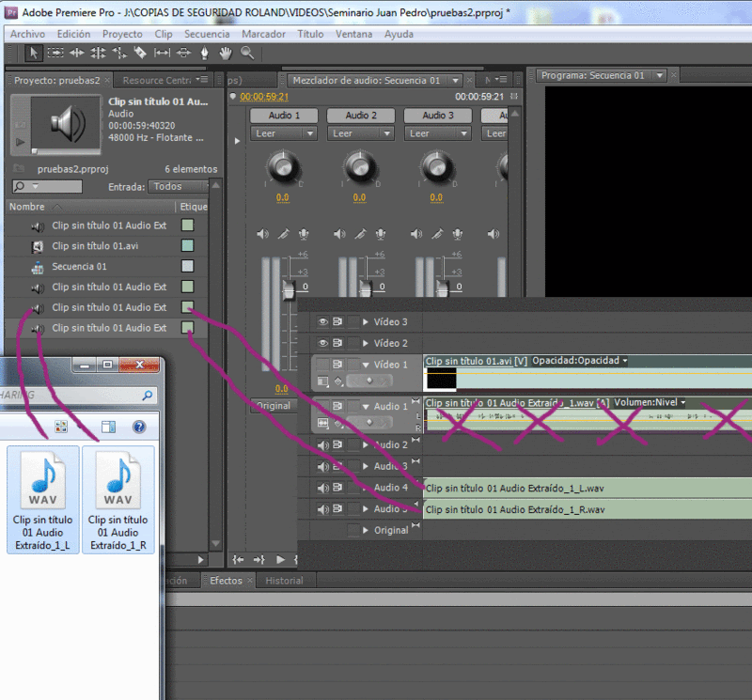Toggle track lock box on Vídeo 2
This screenshot has height=700, width=752.
[x=353, y=343]
